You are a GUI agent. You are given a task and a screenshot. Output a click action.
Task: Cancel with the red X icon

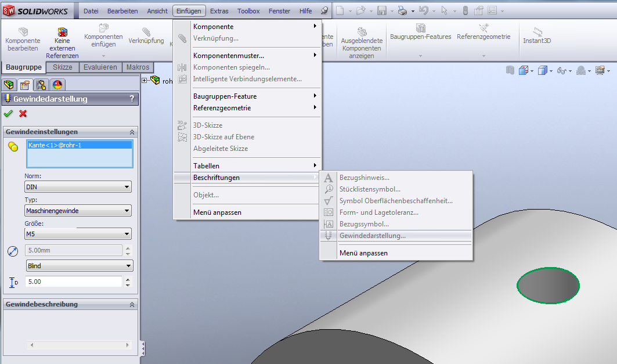click(23, 114)
